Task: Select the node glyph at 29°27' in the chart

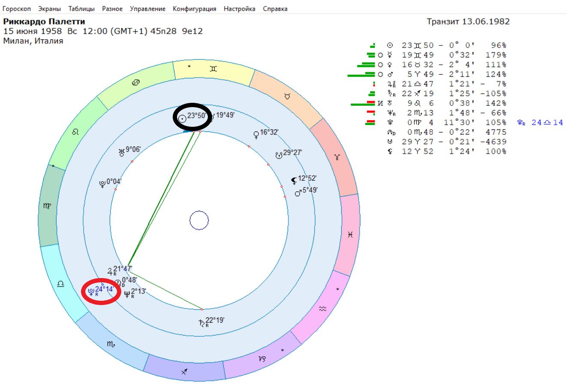Action: coord(279,156)
